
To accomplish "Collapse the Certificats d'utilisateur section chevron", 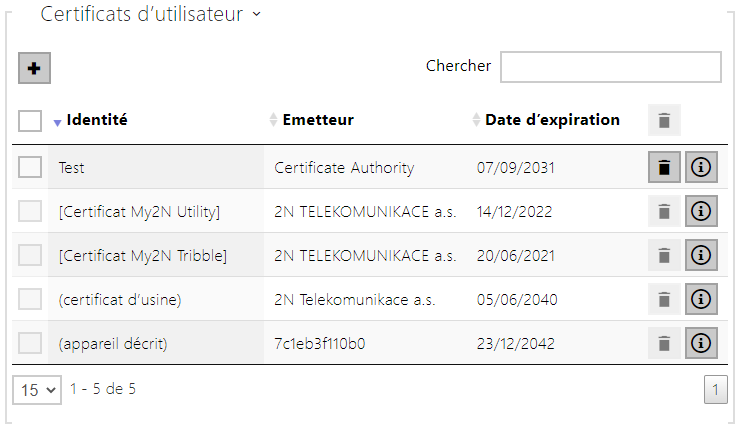I will click(257, 14).
